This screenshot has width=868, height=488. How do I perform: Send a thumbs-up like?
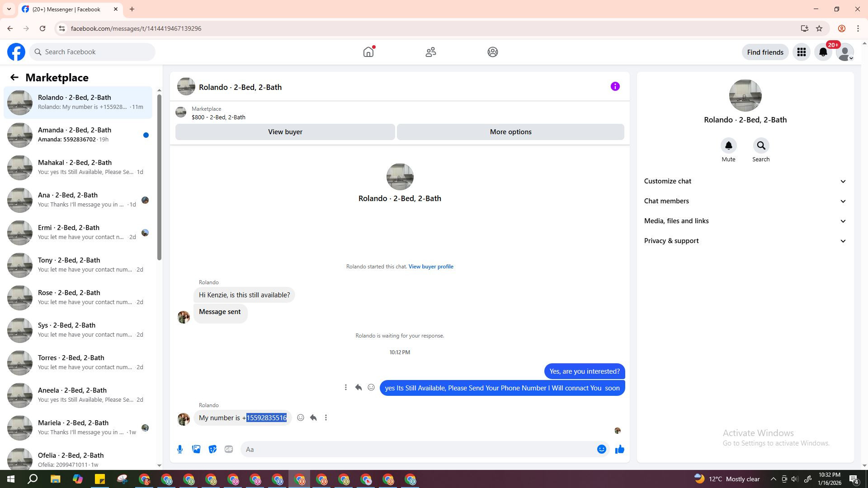[x=619, y=449]
